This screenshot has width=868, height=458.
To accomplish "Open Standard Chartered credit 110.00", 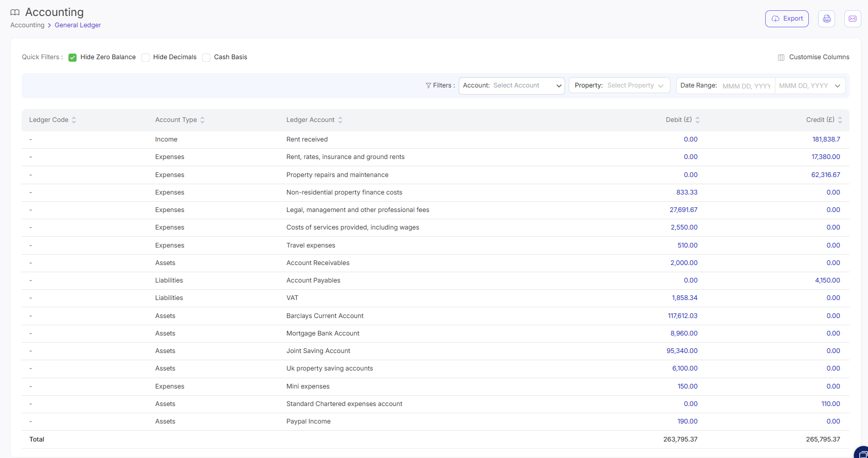I will 830,404.
